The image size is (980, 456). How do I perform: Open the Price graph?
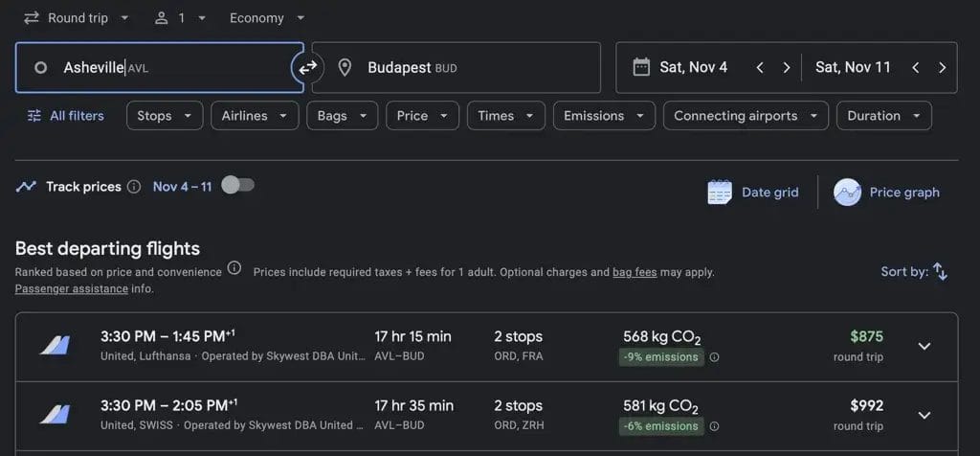point(887,193)
